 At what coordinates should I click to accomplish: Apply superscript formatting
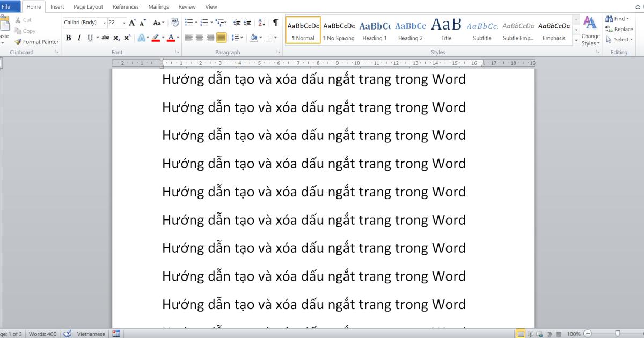(x=127, y=38)
